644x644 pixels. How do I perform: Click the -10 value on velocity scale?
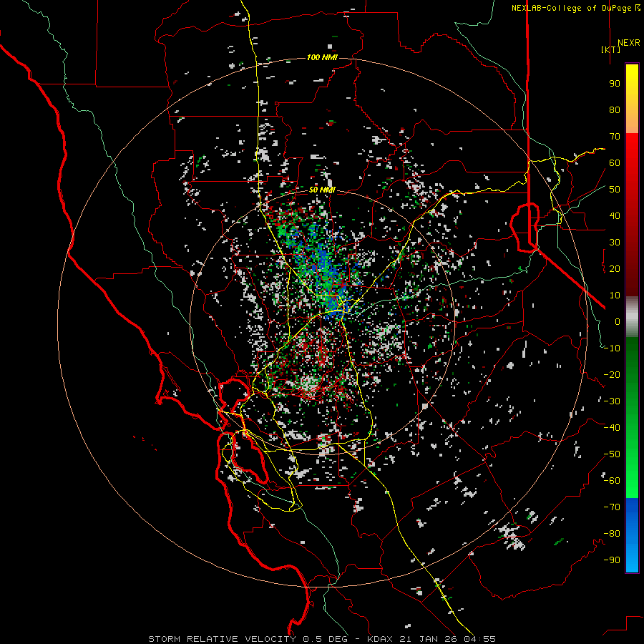[612, 348]
